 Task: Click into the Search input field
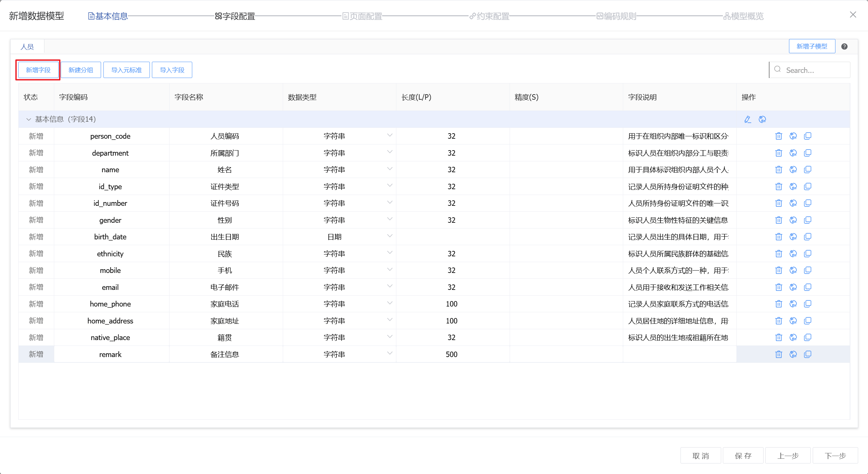pyautogui.click(x=814, y=70)
